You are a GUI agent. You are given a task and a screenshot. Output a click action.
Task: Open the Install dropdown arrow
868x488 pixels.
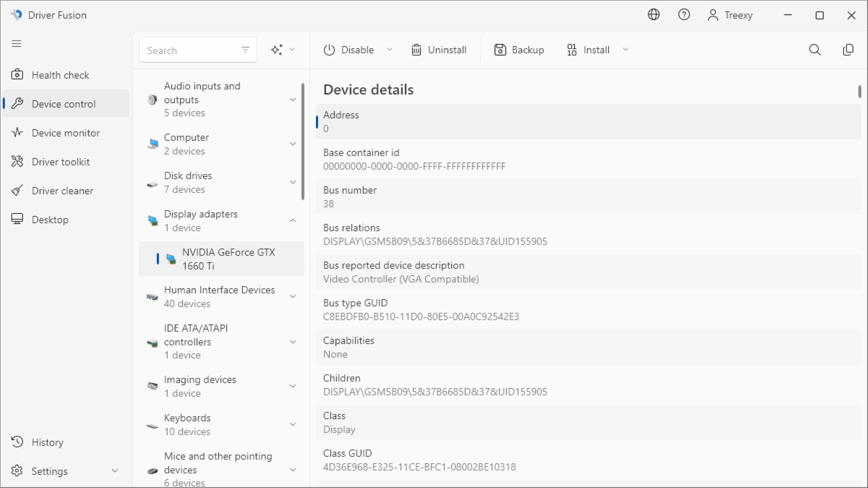[626, 50]
